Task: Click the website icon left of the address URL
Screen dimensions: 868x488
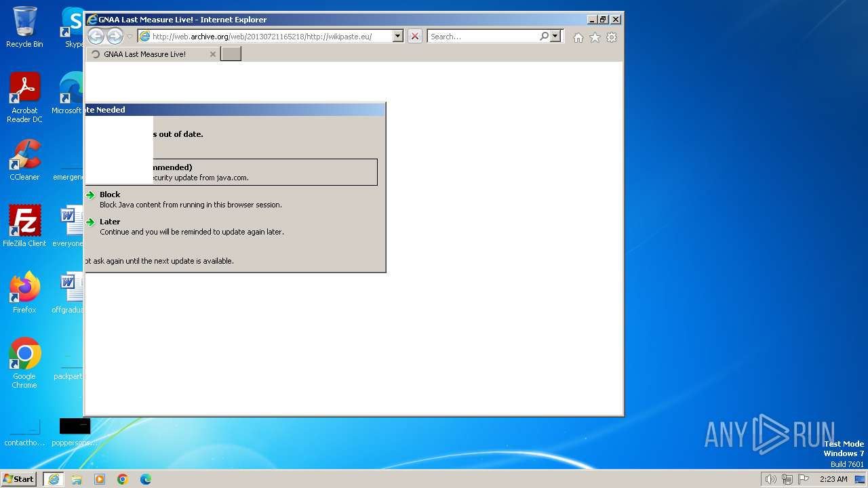Action: (144, 37)
